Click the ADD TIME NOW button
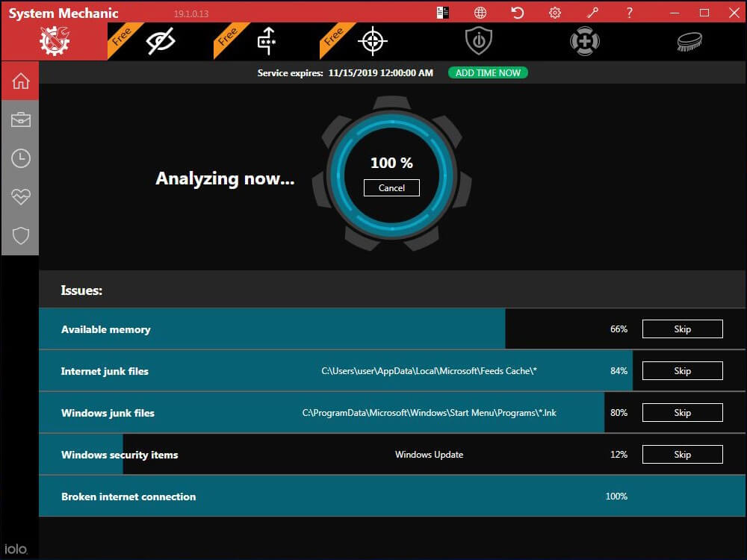 pyautogui.click(x=488, y=73)
